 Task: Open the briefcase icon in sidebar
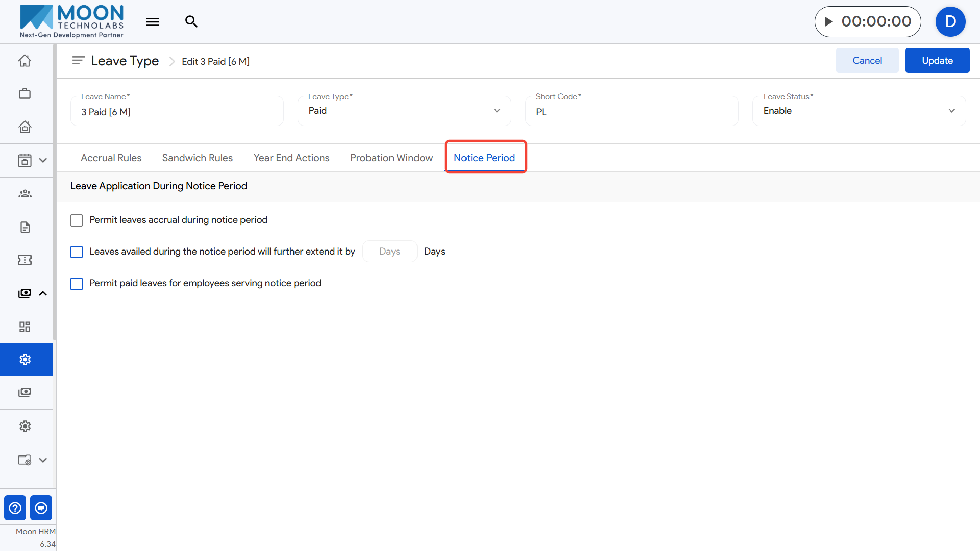[x=24, y=94]
